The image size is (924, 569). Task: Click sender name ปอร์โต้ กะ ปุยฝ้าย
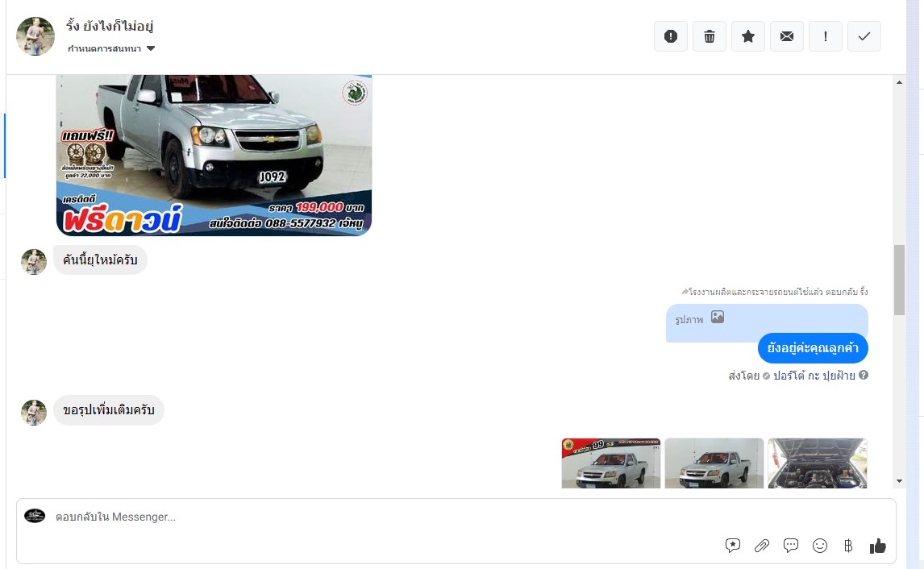814,376
